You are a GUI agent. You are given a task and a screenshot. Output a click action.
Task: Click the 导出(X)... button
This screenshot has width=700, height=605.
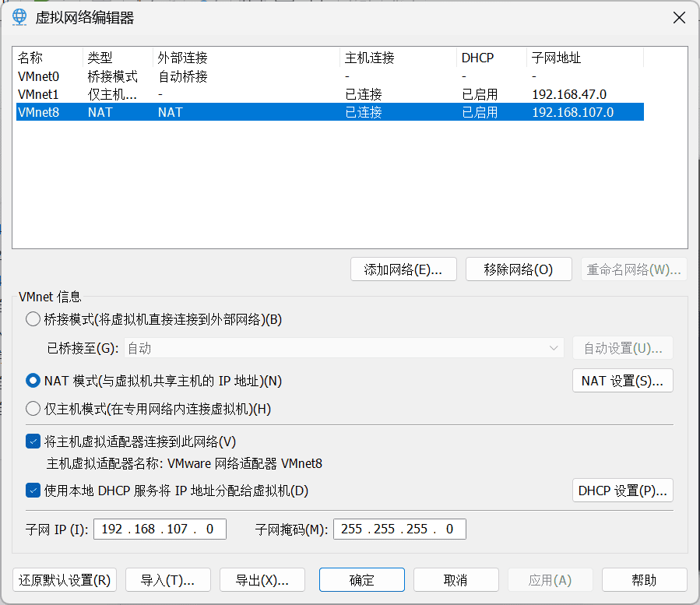click(x=262, y=580)
